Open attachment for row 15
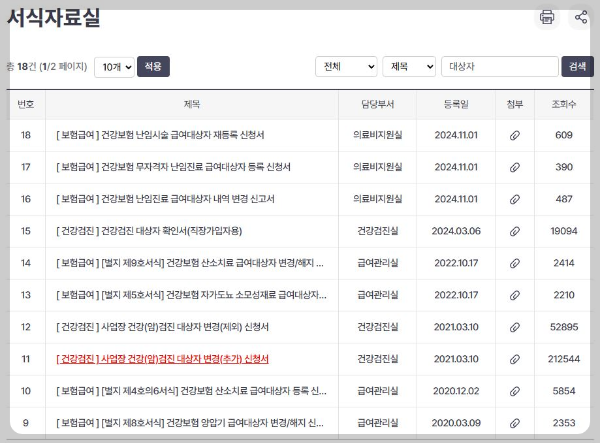The width and height of the screenshot is (600, 443). pos(515,231)
